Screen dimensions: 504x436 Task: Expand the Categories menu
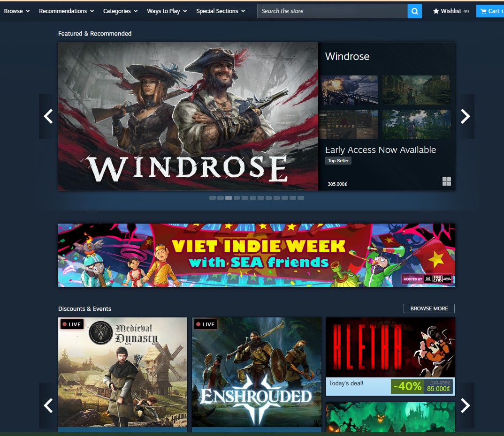(x=120, y=11)
